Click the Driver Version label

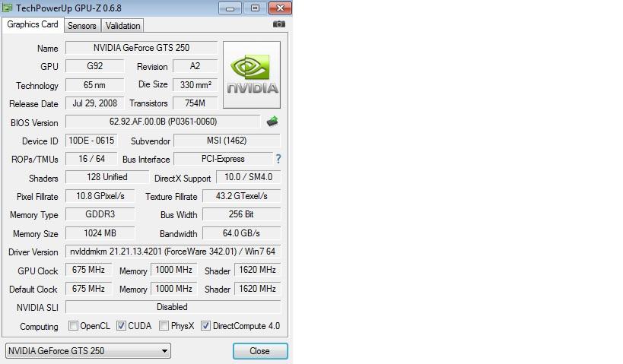click(33, 252)
